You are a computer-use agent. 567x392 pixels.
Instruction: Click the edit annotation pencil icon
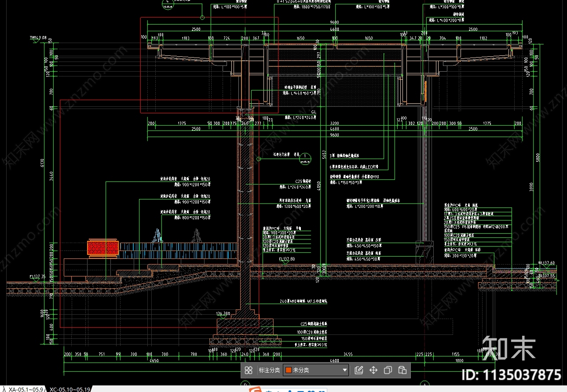point(358,370)
